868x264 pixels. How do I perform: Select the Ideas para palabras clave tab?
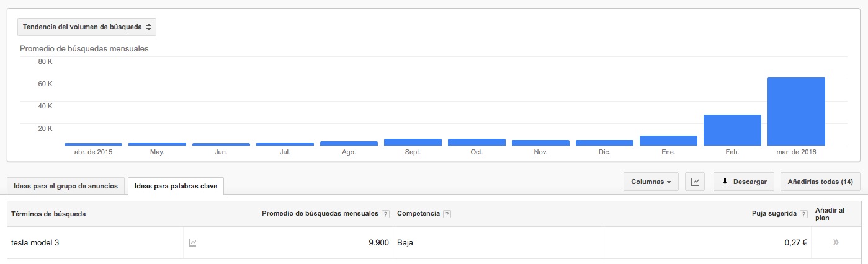click(x=176, y=186)
